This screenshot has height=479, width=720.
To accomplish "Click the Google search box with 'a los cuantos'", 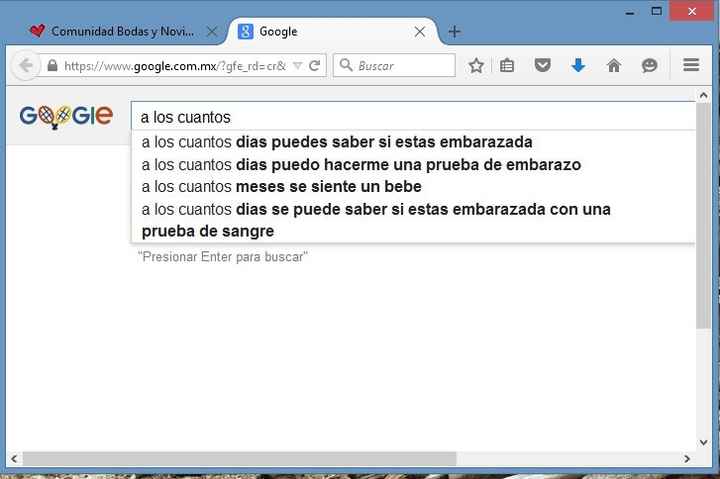I will click(413, 117).
